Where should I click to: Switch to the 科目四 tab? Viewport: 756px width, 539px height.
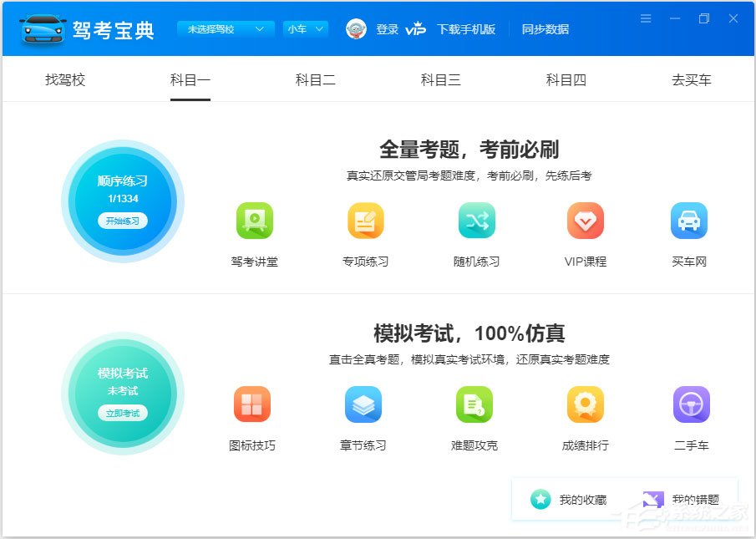tap(566, 80)
